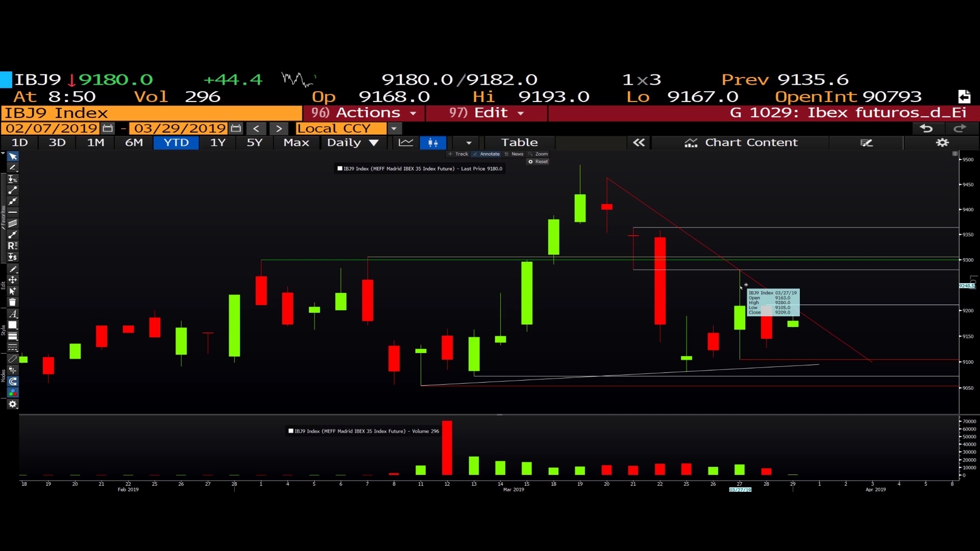Click the move annotation cross-arrows tool
This screenshot has width=980, height=551.
point(13,280)
